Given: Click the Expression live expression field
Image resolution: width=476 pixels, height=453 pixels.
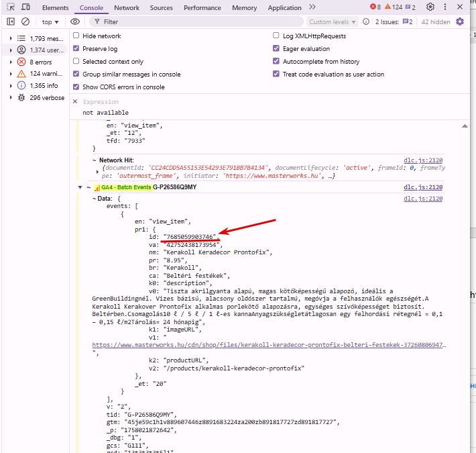Looking at the screenshot, I should 101,102.
